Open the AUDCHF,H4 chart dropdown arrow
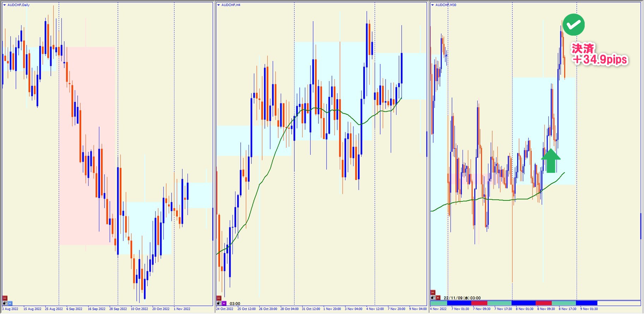This screenshot has width=644, height=314. [x=219, y=5]
